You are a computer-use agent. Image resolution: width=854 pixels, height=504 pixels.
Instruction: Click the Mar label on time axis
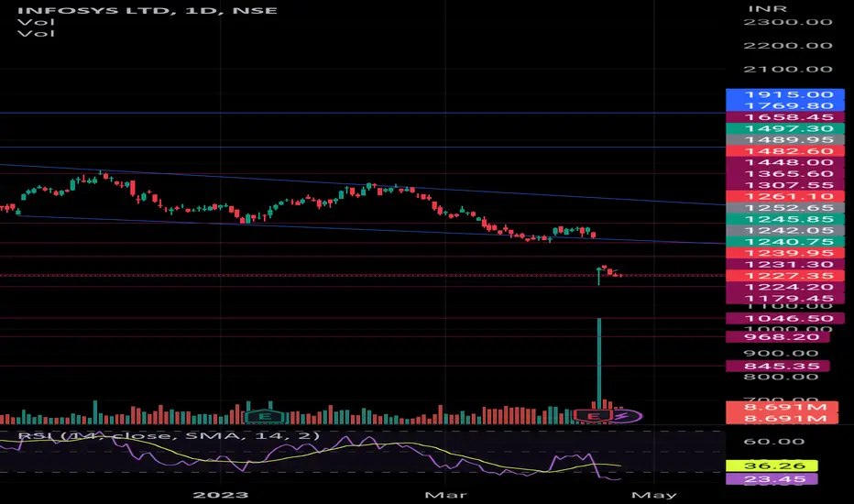[x=445, y=495]
